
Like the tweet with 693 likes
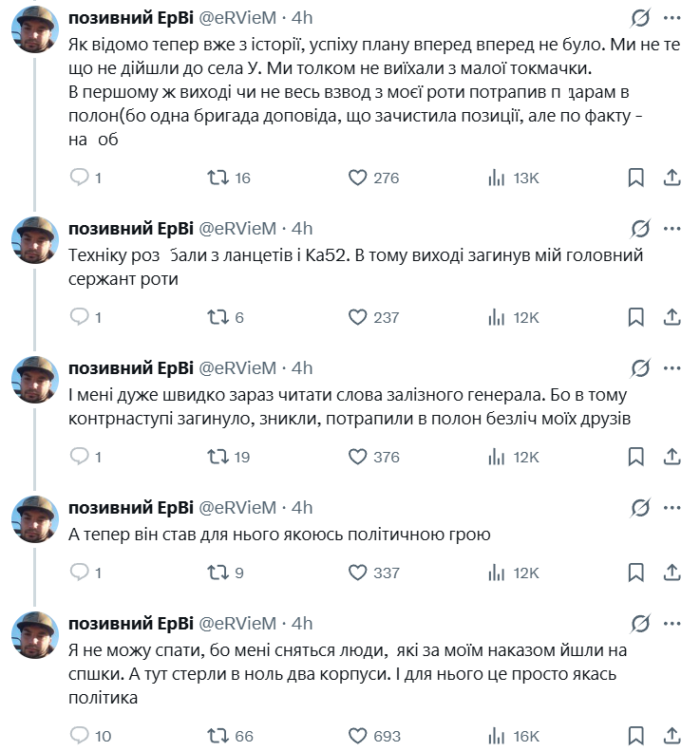358,736
